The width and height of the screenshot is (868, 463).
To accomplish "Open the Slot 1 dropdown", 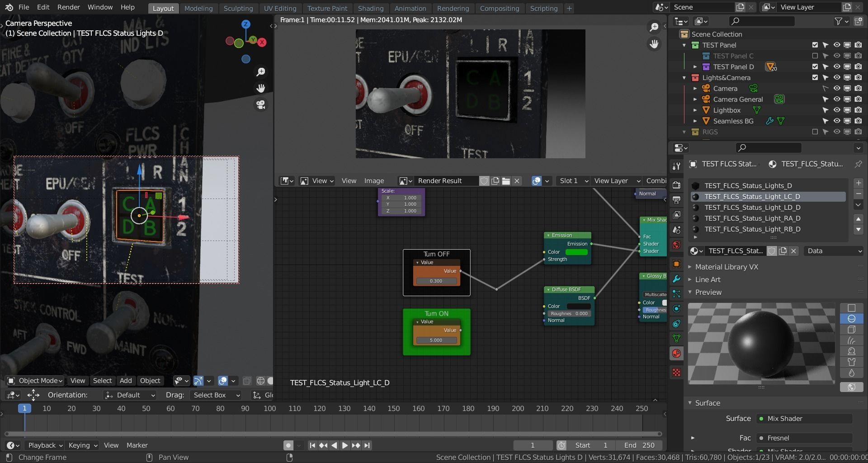I will tap(573, 181).
